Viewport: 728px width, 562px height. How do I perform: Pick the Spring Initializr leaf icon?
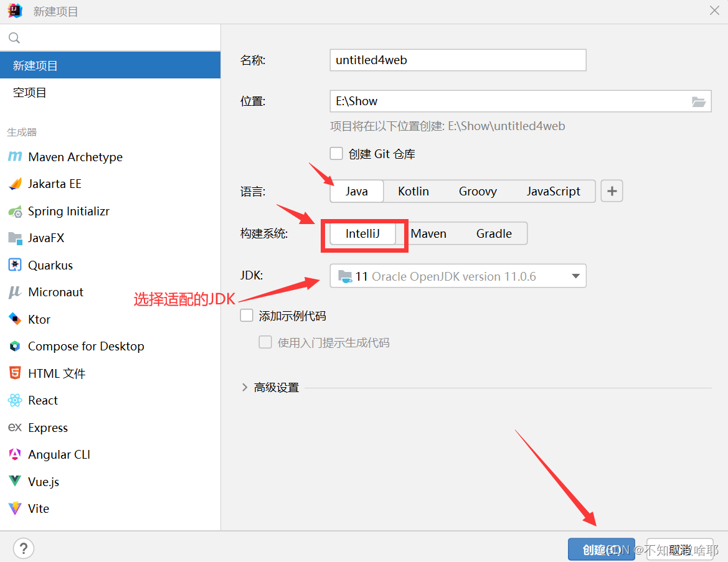click(x=15, y=212)
